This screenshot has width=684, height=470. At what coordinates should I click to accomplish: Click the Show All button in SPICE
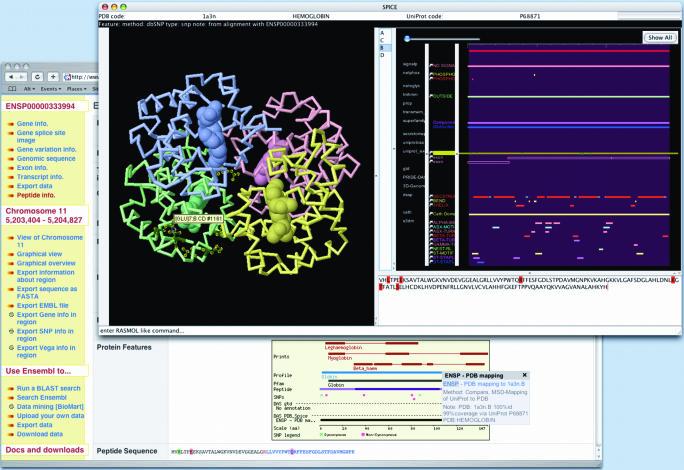coord(660,38)
